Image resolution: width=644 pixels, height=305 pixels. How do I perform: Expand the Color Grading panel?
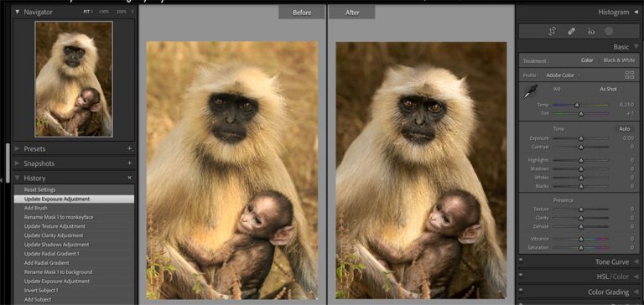click(636, 292)
